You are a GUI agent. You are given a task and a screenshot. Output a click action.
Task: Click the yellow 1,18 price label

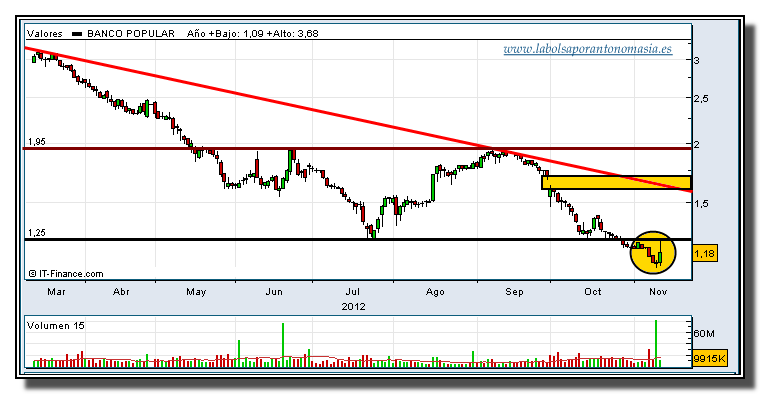[x=705, y=253]
